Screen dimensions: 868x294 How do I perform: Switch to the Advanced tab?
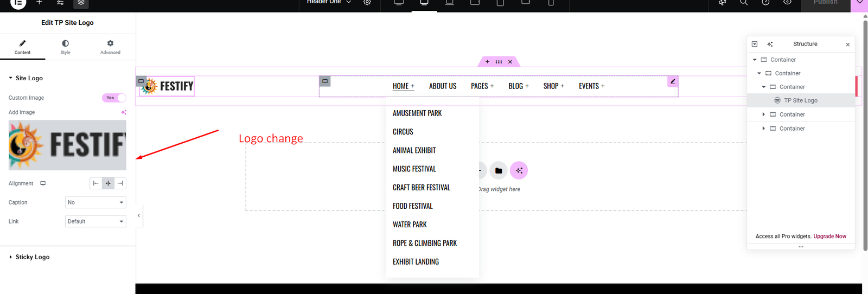click(x=110, y=47)
